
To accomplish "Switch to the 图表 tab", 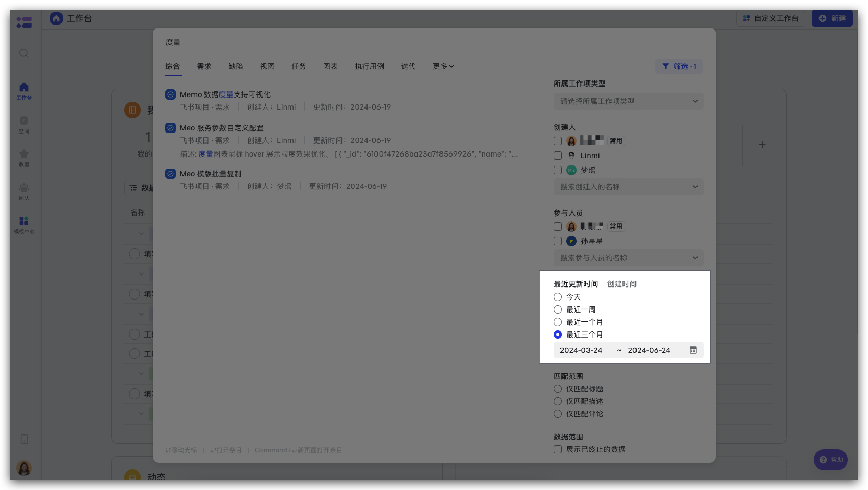I will (331, 66).
